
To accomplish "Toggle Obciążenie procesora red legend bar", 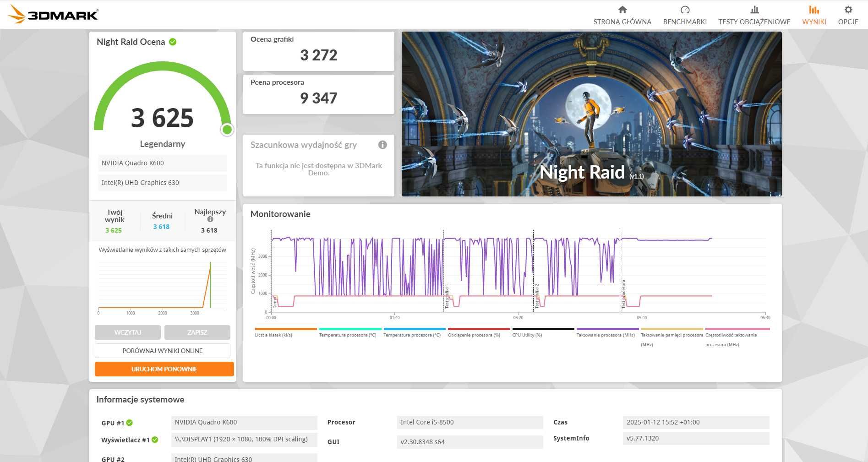I will (479, 329).
